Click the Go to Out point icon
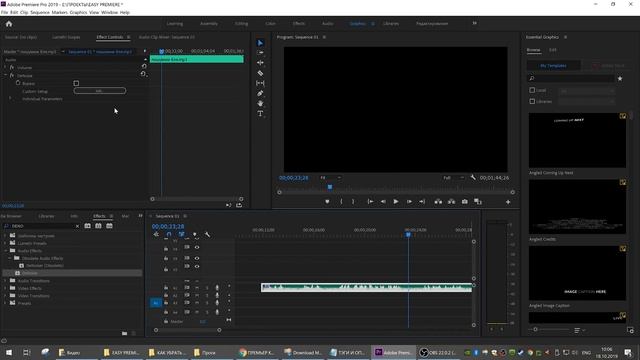The image size is (640, 360). point(422,202)
